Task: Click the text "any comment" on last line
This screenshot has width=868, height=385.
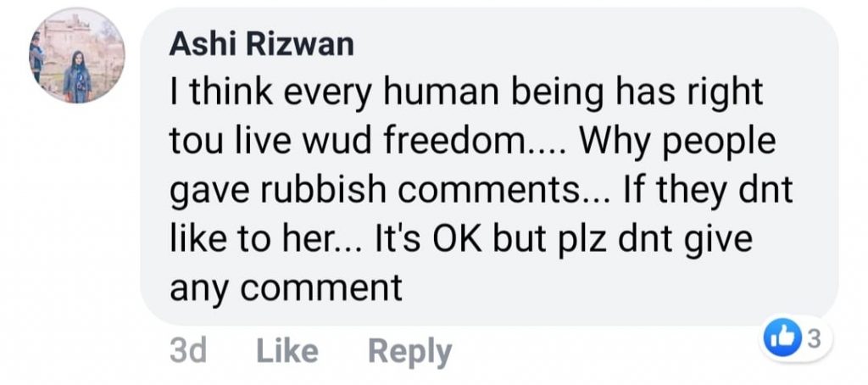Action: point(286,289)
